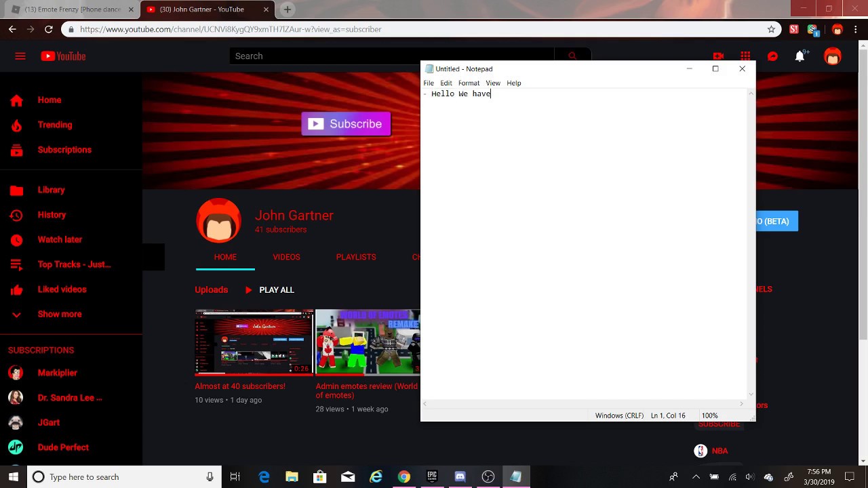The width and height of the screenshot is (868, 488).
Task: Show hidden system tray icons
Action: [x=695, y=477]
